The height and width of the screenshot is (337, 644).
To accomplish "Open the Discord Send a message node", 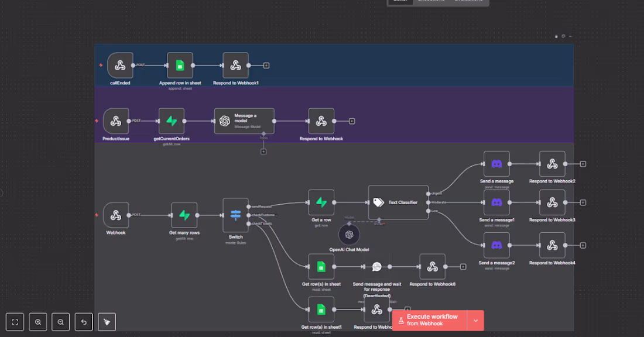I will (496, 164).
